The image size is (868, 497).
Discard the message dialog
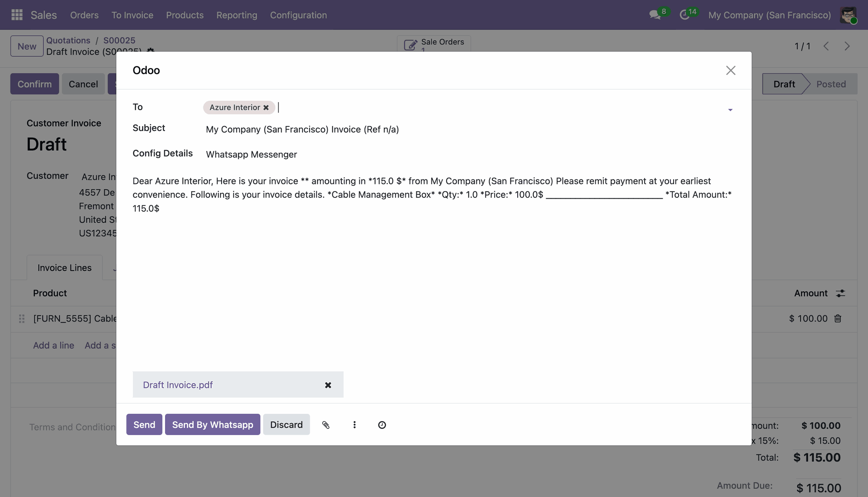tap(287, 425)
